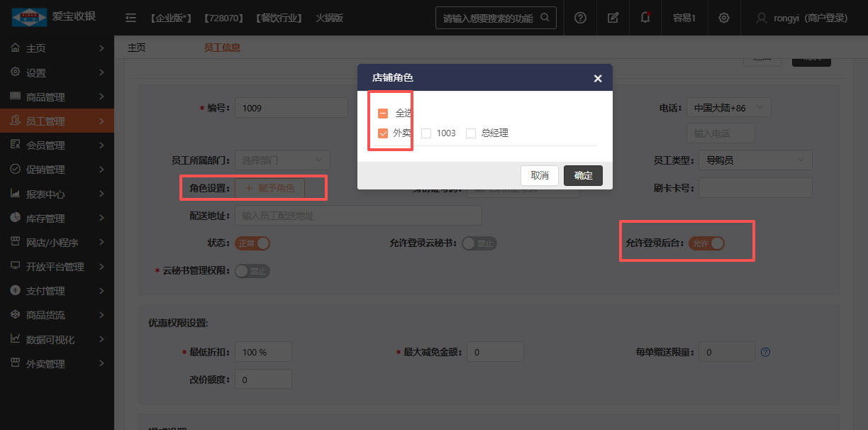Open the notification bell icon
Image resolution: width=868 pixels, height=430 pixels.
pos(645,18)
